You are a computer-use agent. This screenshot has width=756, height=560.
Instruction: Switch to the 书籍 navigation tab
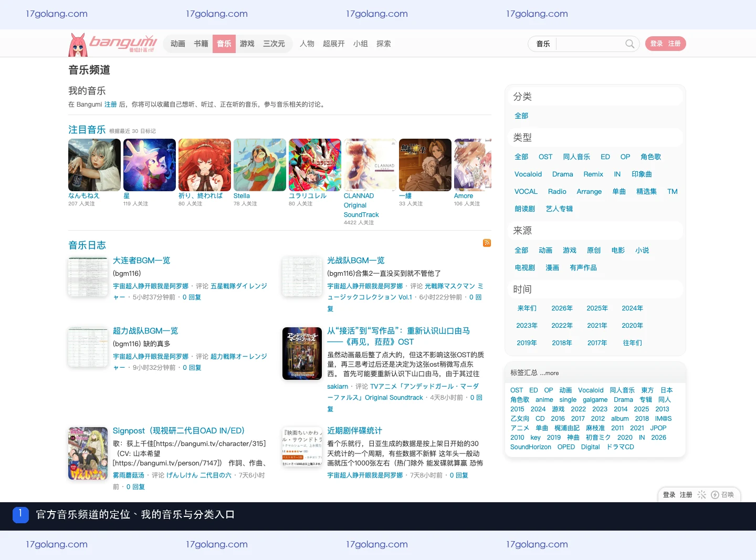[201, 44]
